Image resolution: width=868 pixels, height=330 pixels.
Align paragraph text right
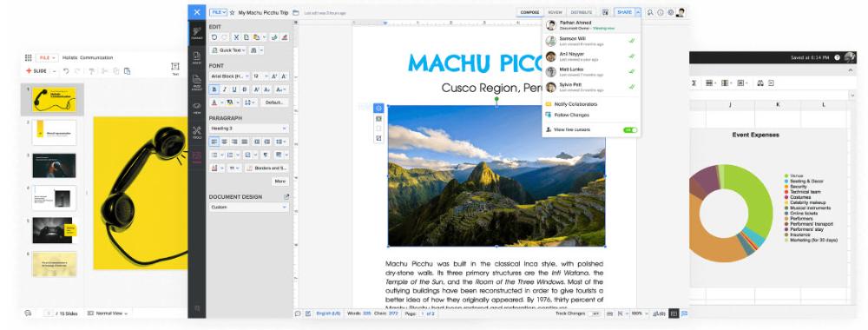pyautogui.click(x=234, y=142)
